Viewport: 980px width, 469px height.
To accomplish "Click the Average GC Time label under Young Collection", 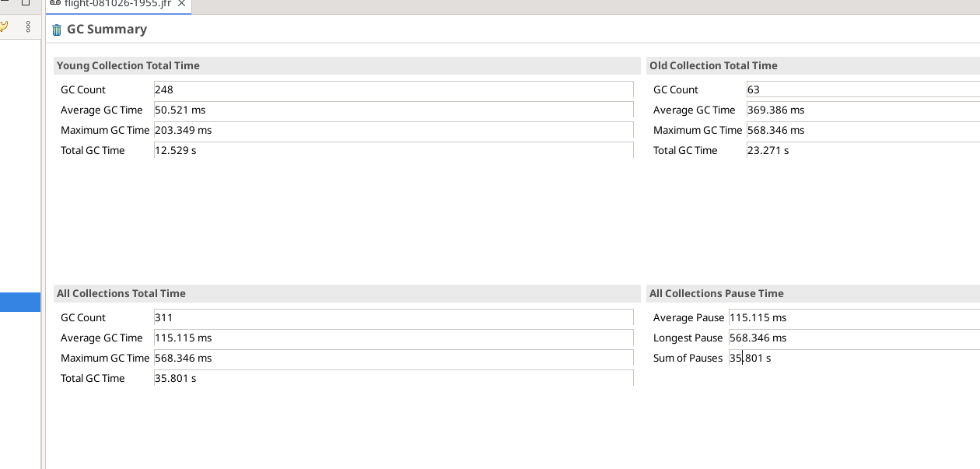I will pos(102,110).
